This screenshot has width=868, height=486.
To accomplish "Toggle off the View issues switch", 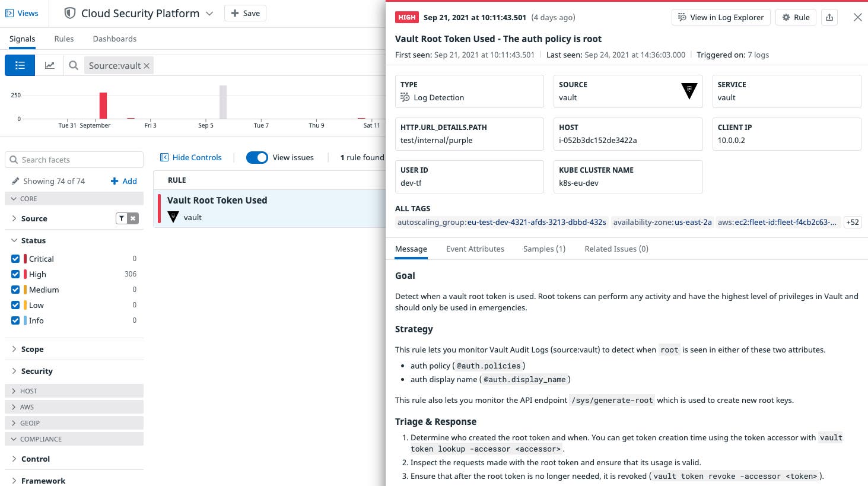I will point(257,157).
